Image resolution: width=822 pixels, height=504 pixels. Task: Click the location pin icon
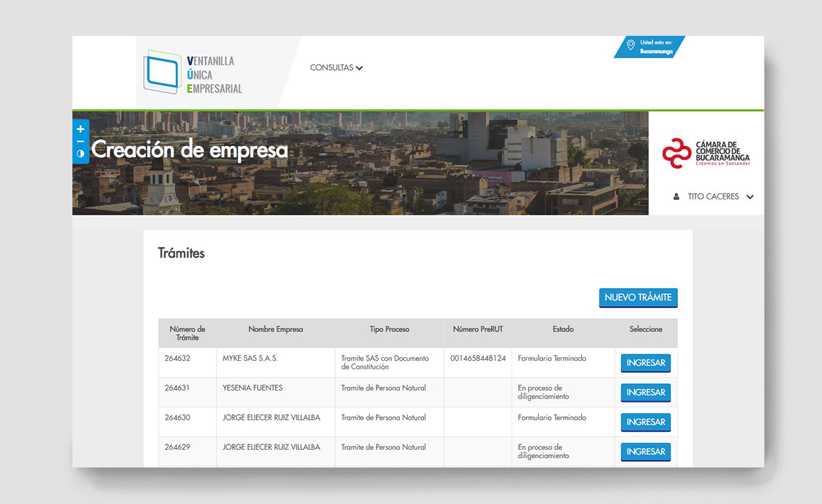click(x=631, y=46)
